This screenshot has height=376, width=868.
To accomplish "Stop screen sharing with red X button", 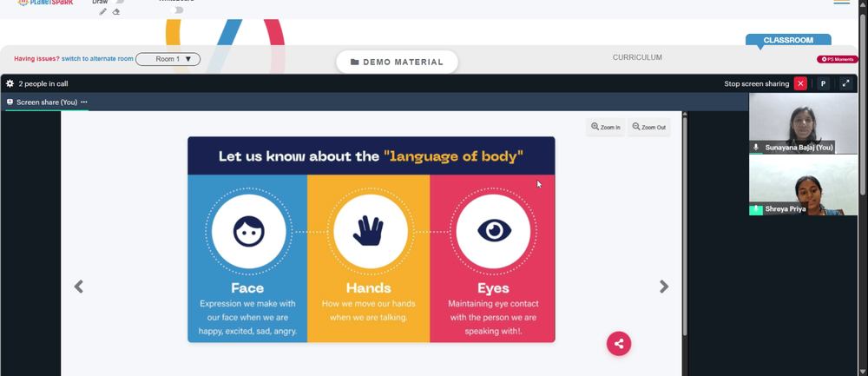I will tap(800, 83).
